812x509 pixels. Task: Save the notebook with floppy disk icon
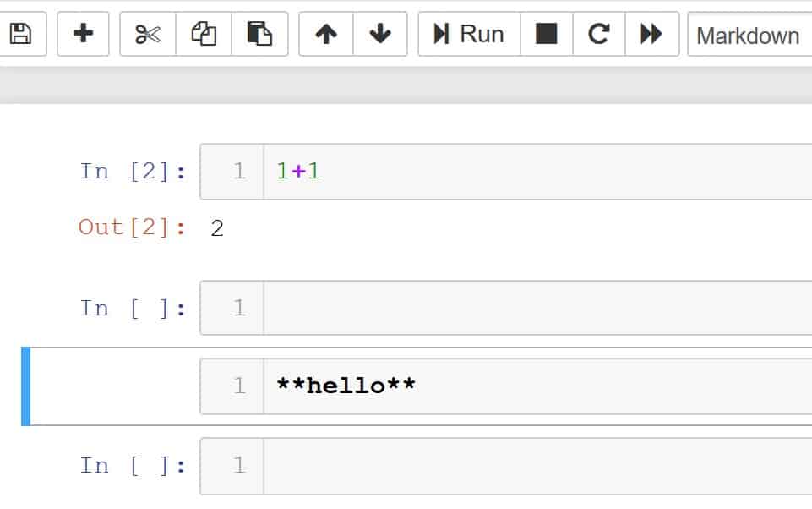(x=21, y=34)
